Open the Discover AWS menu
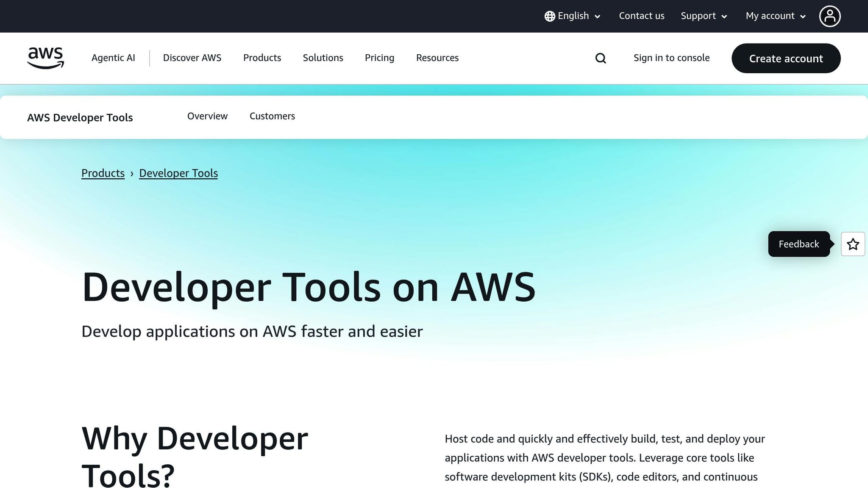 click(192, 58)
